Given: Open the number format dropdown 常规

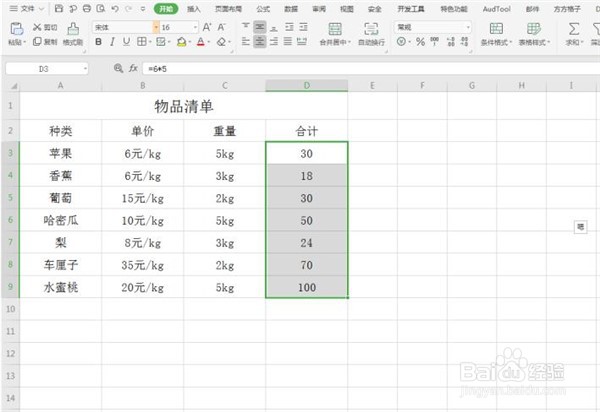Looking at the screenshot, I should pyautogui.click(x=468, y=27).
